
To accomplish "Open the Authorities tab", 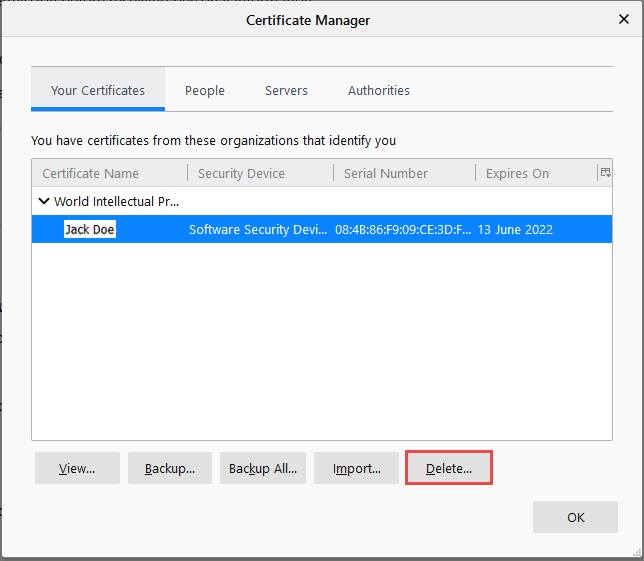I will (x=379, y=90).
